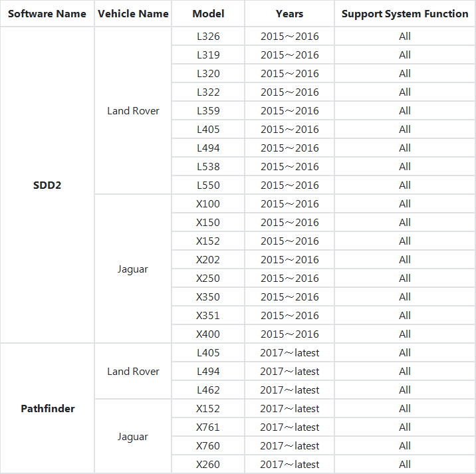Image resolution: width=476 pixels, height=474 pixels.
Task: Select the SDD2 software name cell
Action: [x=47, y=185]
